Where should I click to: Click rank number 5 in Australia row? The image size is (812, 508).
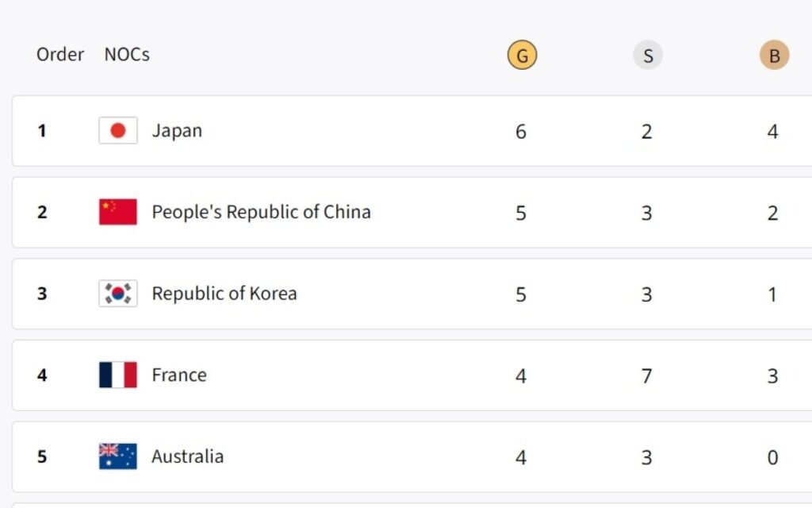pos(42,456)
